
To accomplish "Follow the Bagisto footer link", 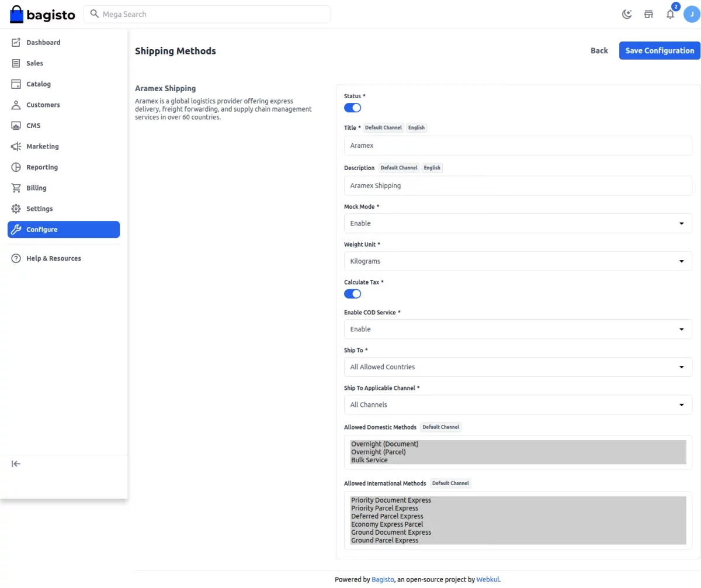I will (x=383, y=580).
